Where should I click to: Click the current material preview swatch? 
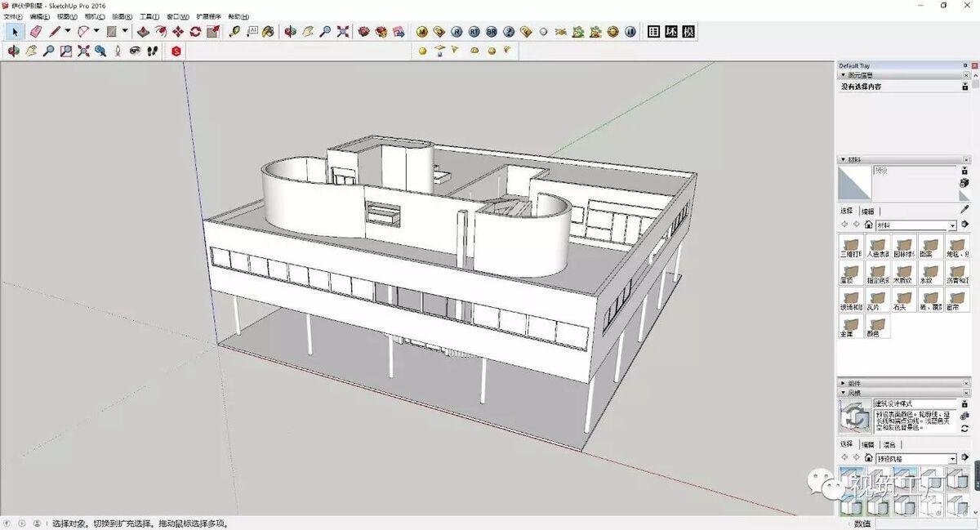pyautogui.click(x=855, y=184)
